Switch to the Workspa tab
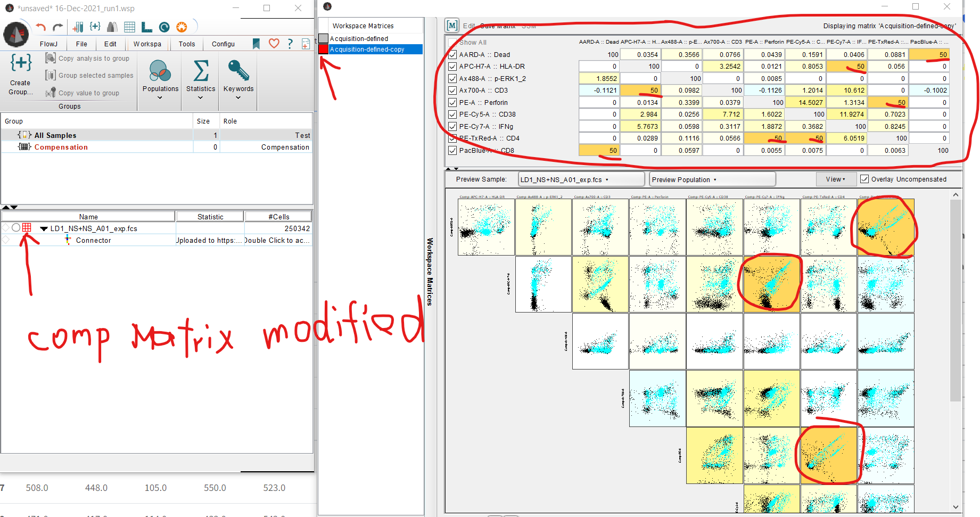Screen dimensions: 980x517 coord(147,44)
